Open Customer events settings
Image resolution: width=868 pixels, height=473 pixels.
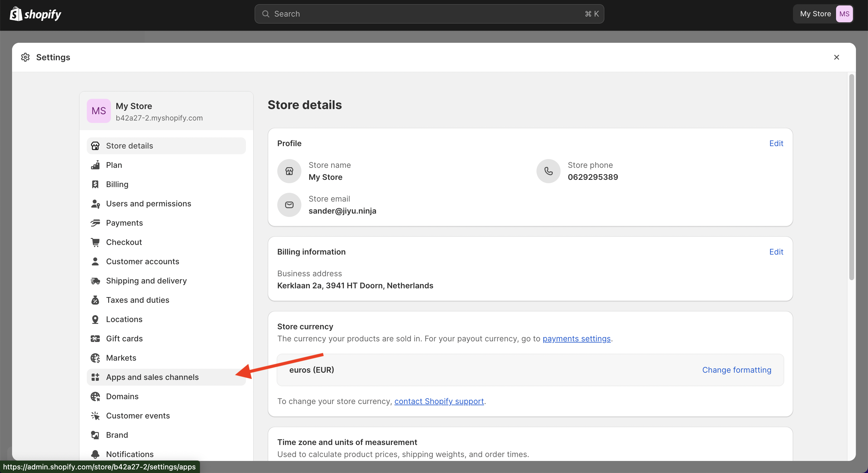pyautogui.click(x=166, y=416)
